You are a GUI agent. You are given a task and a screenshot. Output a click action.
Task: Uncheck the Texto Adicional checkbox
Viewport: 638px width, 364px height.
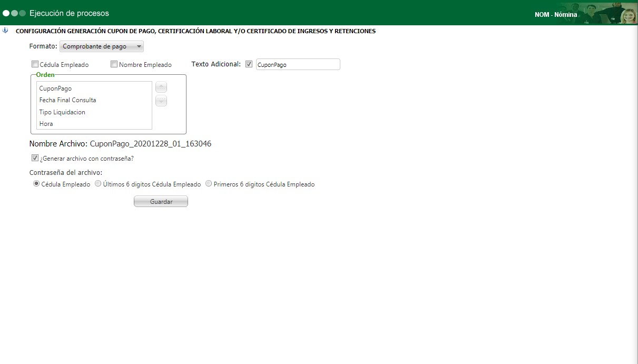pyautogui.click(x=249, y=64)
